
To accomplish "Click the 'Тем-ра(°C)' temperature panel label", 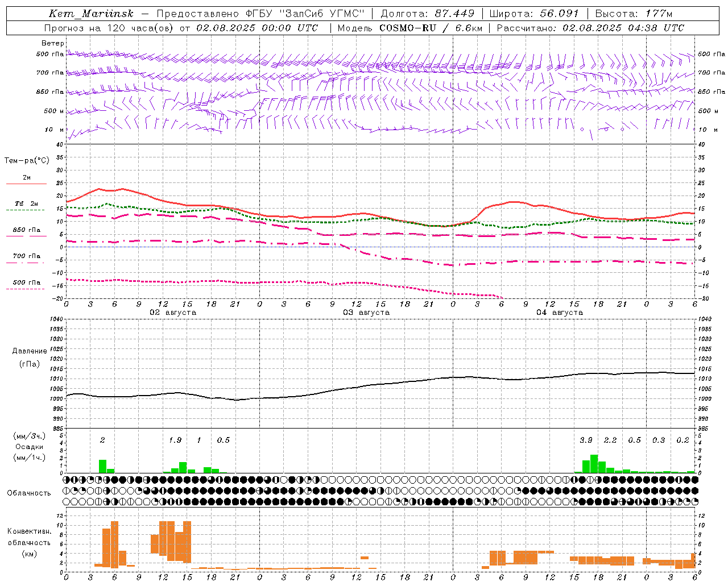I will click(27, 161).
